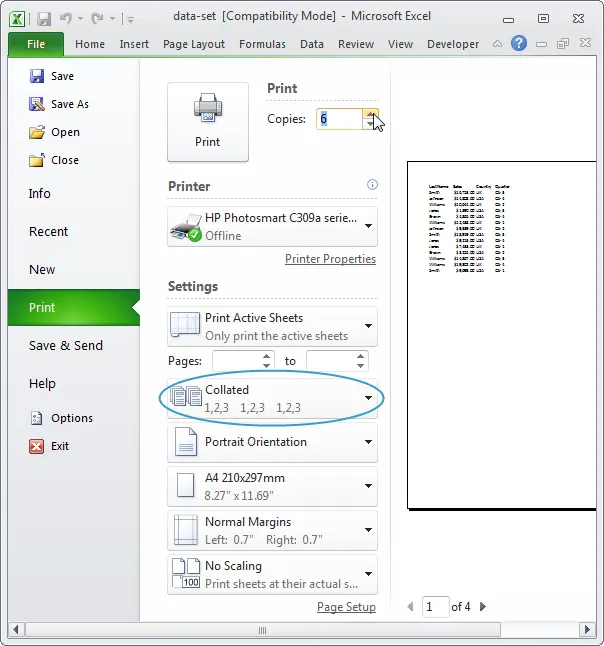This screenshot has height=646, width=604.
Task: Open Help in the backstage sidebar
Action: coord(42,384)
